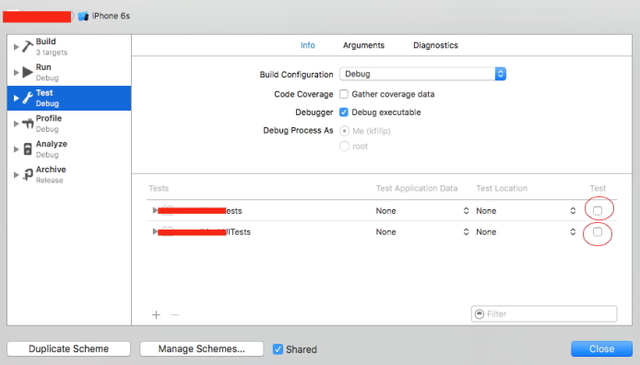Click the Test wrench icon
The image size is (640, 365).
point(27,98)
